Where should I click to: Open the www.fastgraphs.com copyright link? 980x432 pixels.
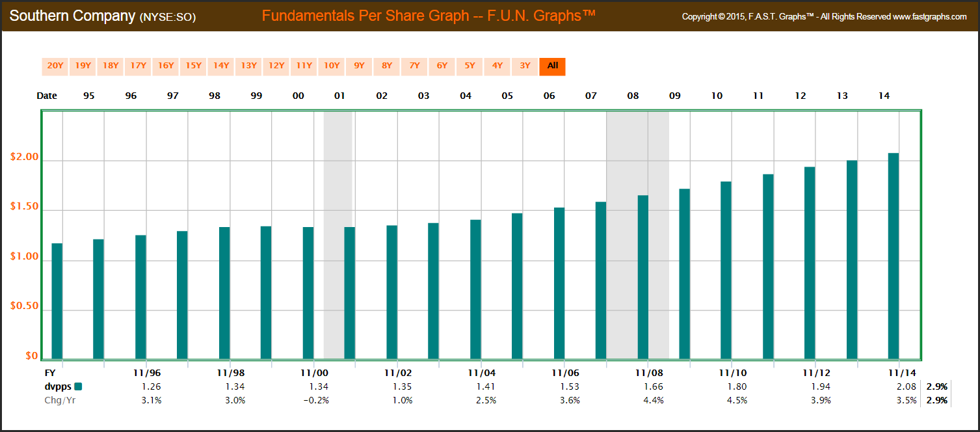click(930, 17)
